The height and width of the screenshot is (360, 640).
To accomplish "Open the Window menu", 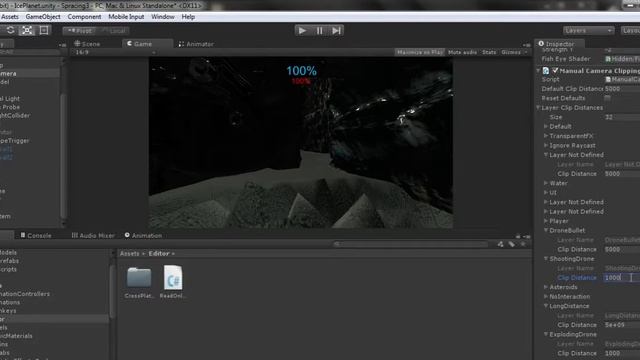I will tap(163, 17).
